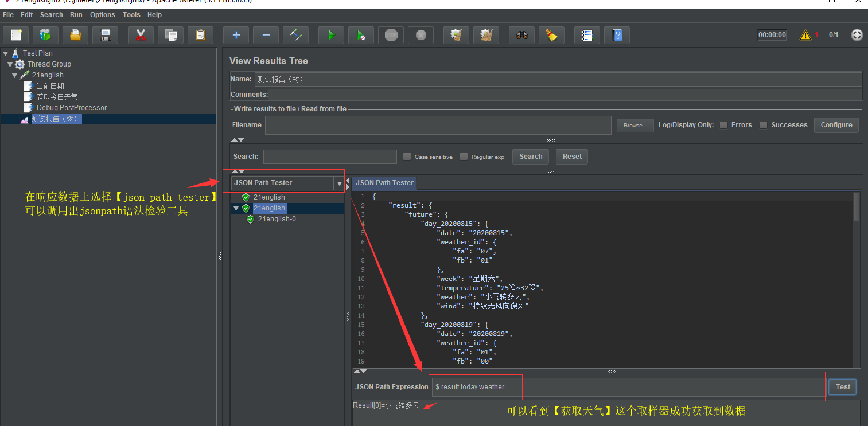This screenshot has width=868, height=426.
Task: Click the Configure button
Action: pos(836,125)
